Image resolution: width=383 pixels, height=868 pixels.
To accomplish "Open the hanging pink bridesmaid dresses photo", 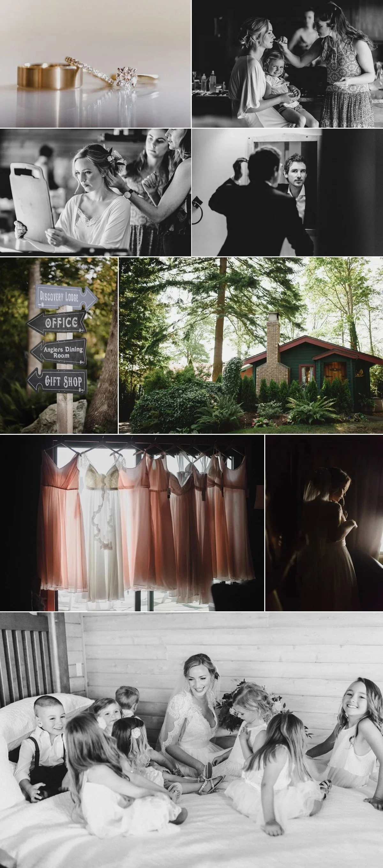I will click(x=132, y=523).
